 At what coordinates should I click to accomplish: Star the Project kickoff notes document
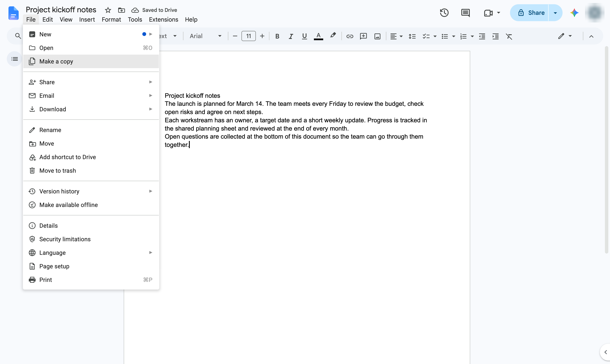tap(108, 10)
